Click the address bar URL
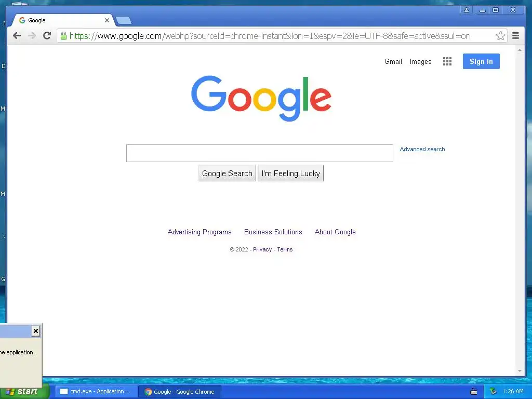 click(270, 36)
